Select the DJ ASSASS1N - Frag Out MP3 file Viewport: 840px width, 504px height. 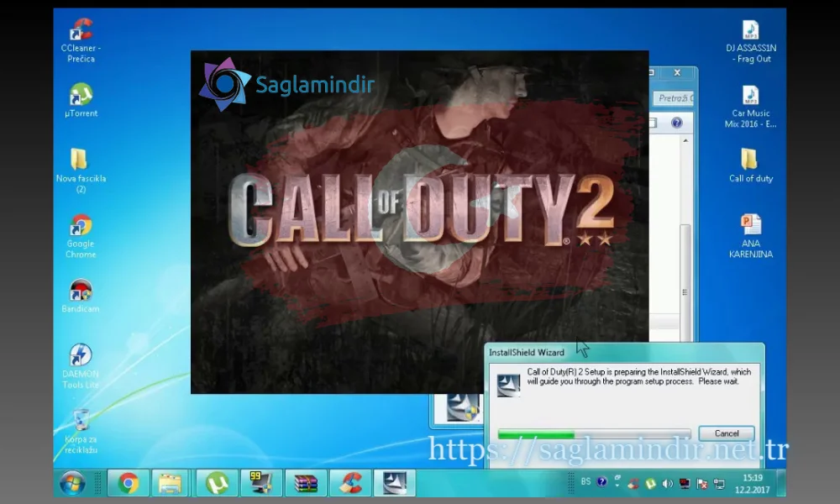750,40
